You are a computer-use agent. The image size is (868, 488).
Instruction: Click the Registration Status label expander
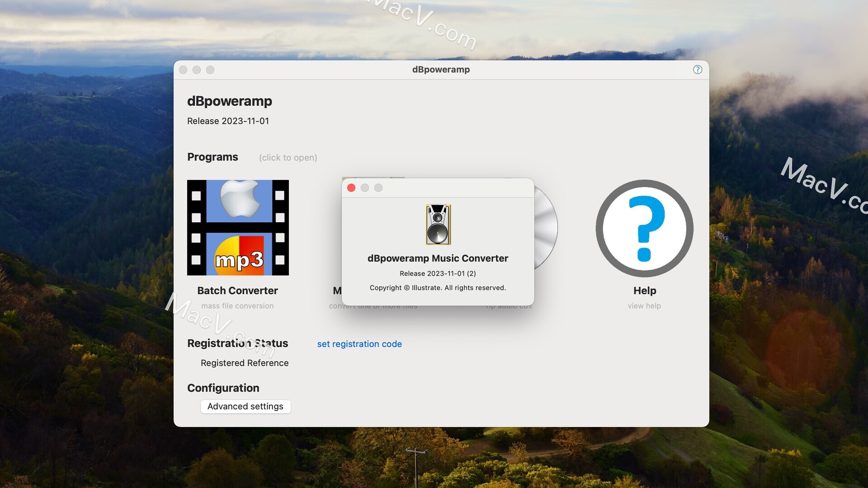tap(237, 343)
